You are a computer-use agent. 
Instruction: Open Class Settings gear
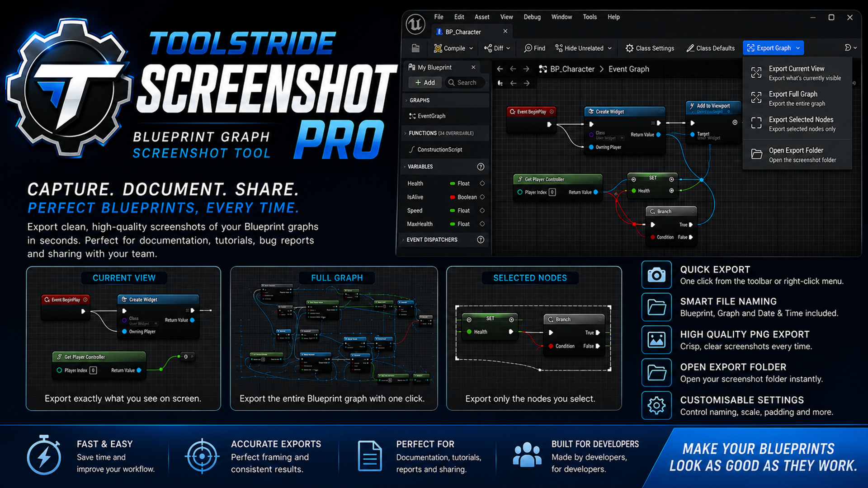click(650, 48)
